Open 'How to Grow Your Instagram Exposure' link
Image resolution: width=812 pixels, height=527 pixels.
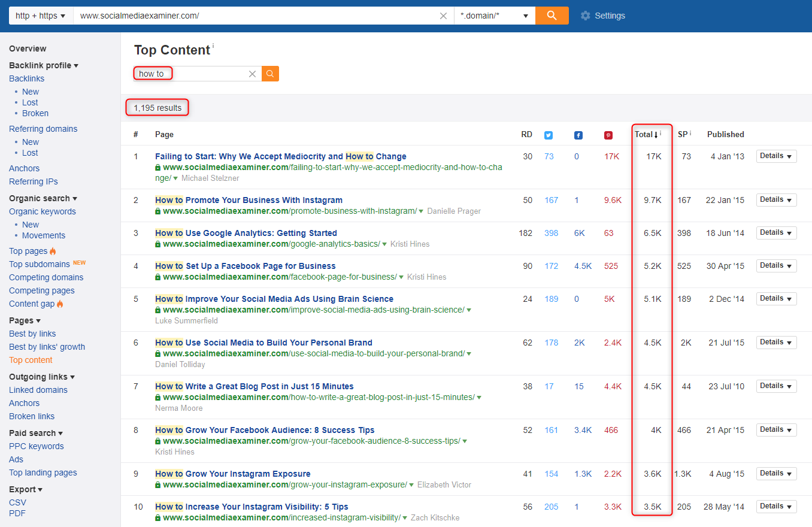(233, 474)
